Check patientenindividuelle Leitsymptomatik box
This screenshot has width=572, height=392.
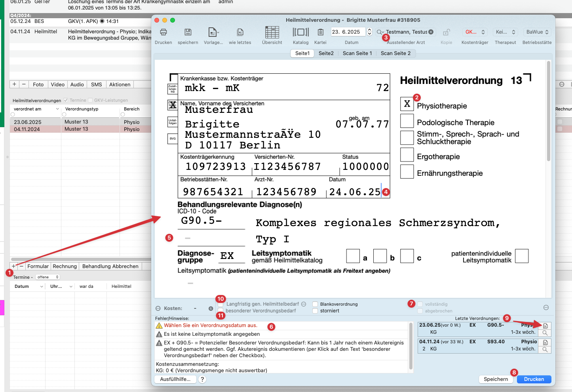point(522,256)
